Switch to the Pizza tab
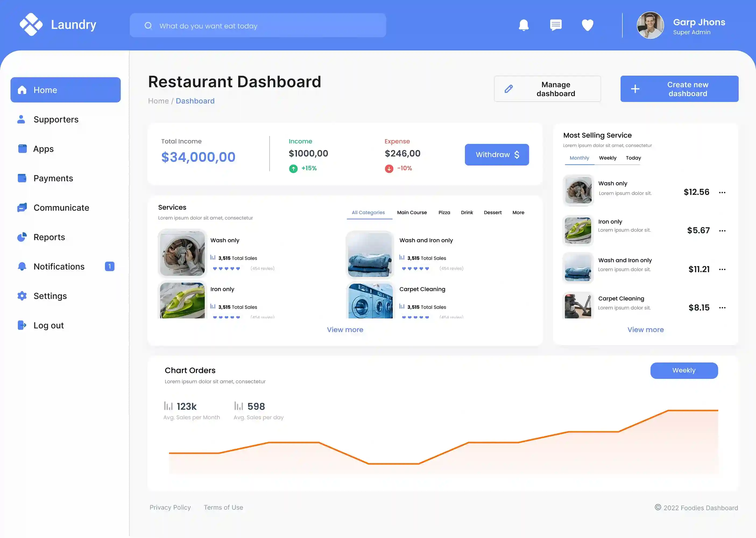The width and height of the screenshot is (756, 538). coord(444,212)
